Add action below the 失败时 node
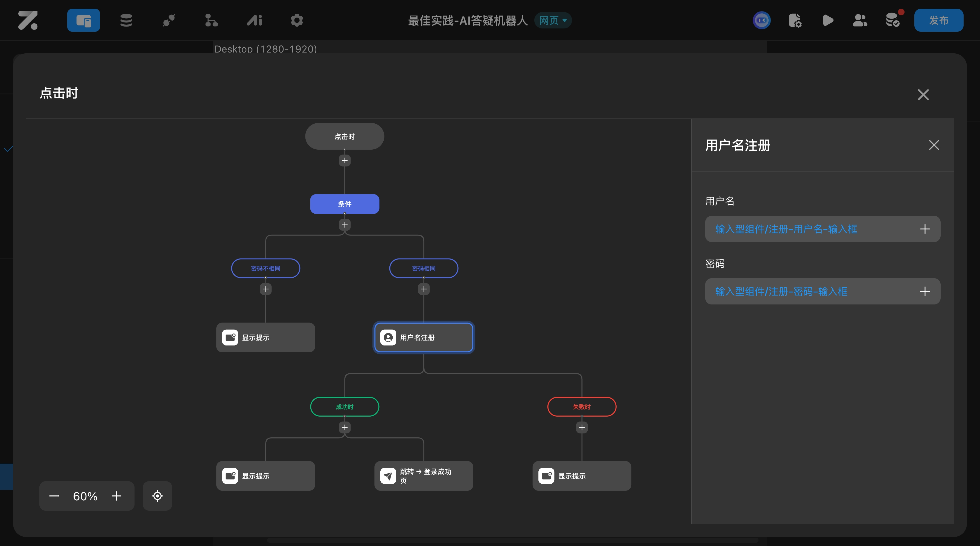The image size is (980, 546). point(582,428)
